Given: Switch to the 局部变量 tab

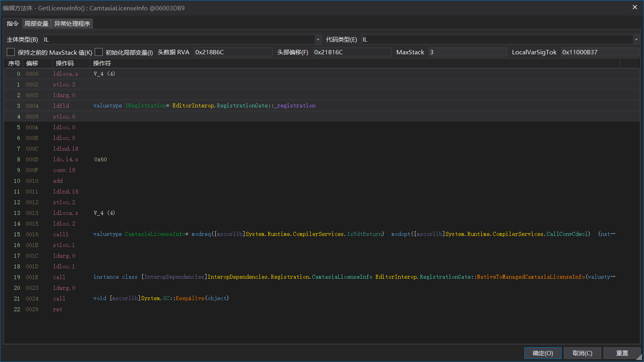Looking at the screenshot, I should (36, 24).
